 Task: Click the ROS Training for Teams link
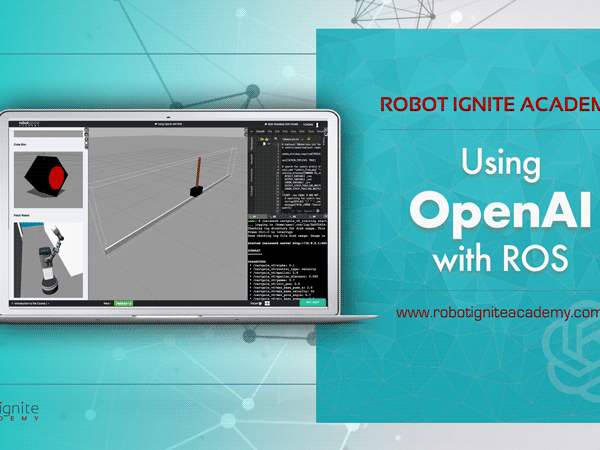[x=281, y=124]
